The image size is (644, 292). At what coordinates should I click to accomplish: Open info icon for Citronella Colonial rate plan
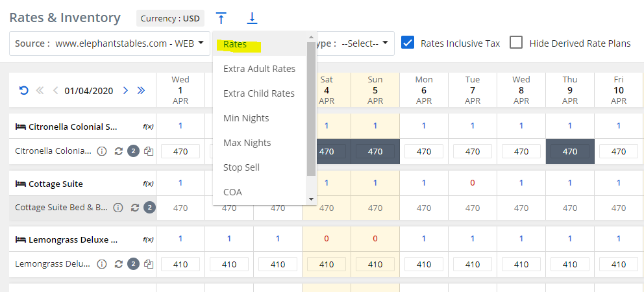(x=102, y=151)
